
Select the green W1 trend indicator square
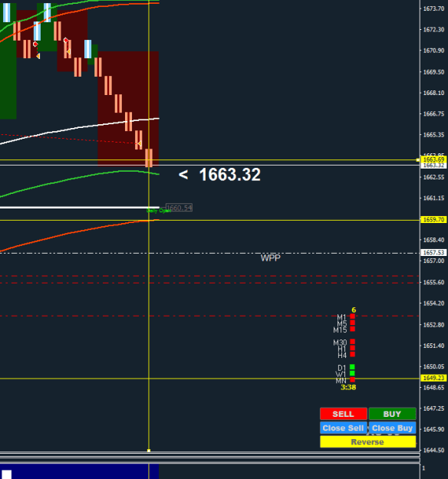(x=352, y=373)
